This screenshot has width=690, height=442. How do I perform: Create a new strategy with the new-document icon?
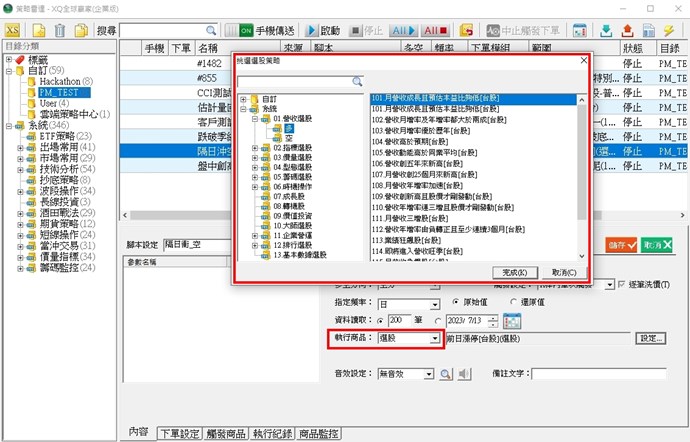(x=39, y=30)
